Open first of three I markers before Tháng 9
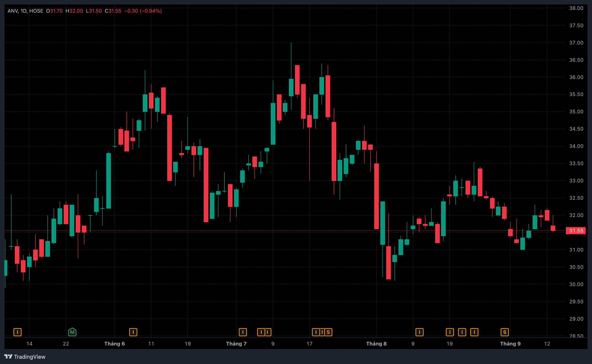The height and width of the screenshot is (364, 592). (x=450, y=332)
